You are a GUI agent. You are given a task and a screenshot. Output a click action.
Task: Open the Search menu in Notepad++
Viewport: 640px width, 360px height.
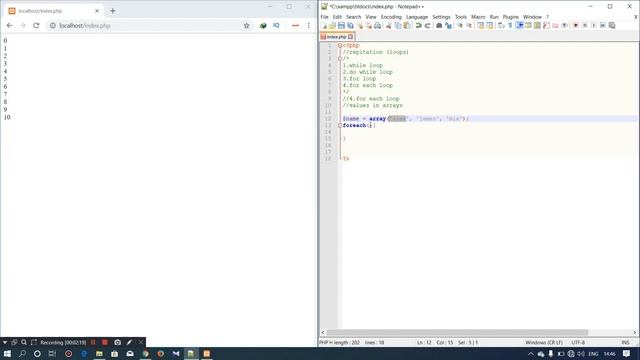click(353, 17)
